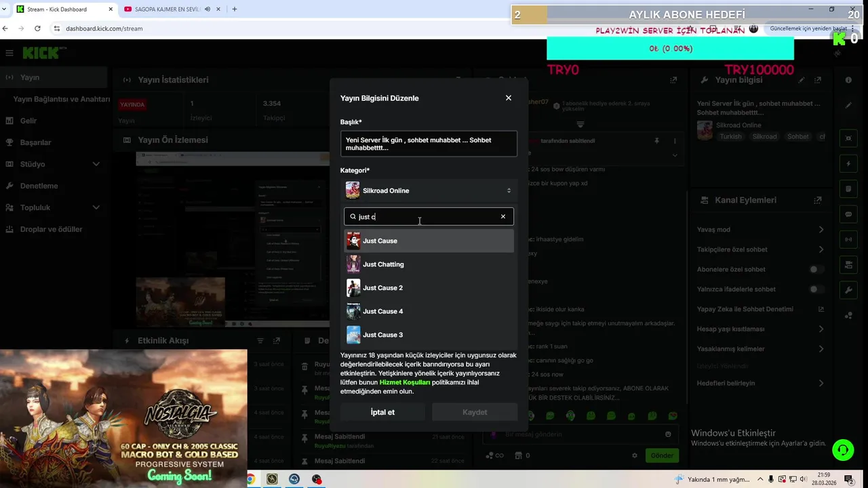868x488 pixels.
Task: Open the pinned message three-dot menu
Action: click(675, 141)
